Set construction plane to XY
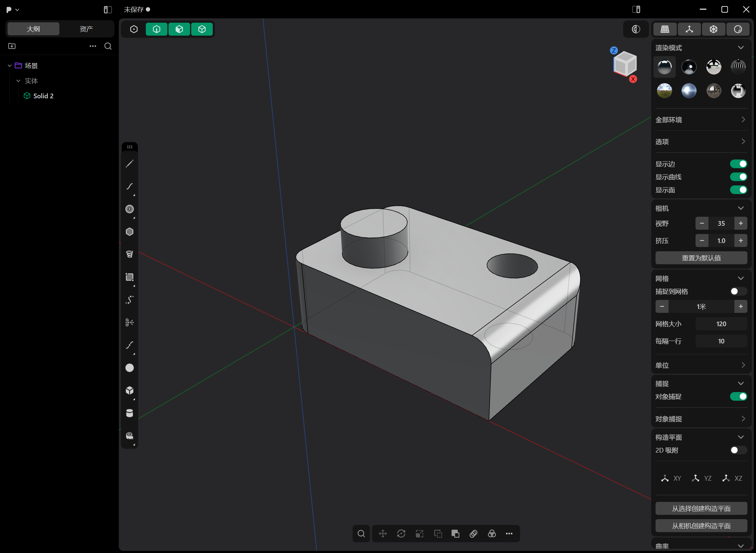The width and height of the screenshot is (756, 553). pos(671,478)
